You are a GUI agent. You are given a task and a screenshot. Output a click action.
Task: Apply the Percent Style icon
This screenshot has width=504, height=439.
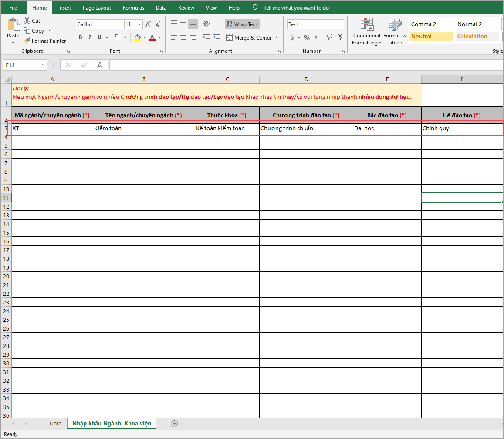(307, 37)
